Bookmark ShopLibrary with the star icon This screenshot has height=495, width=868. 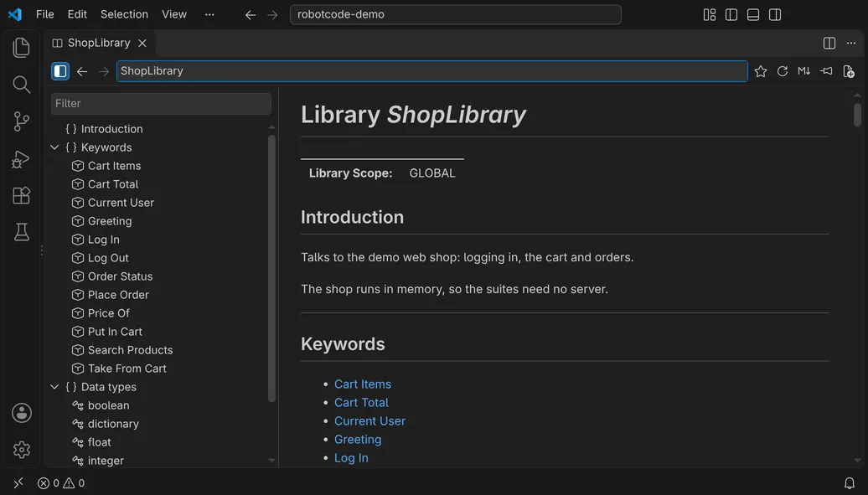pos(761,71)
